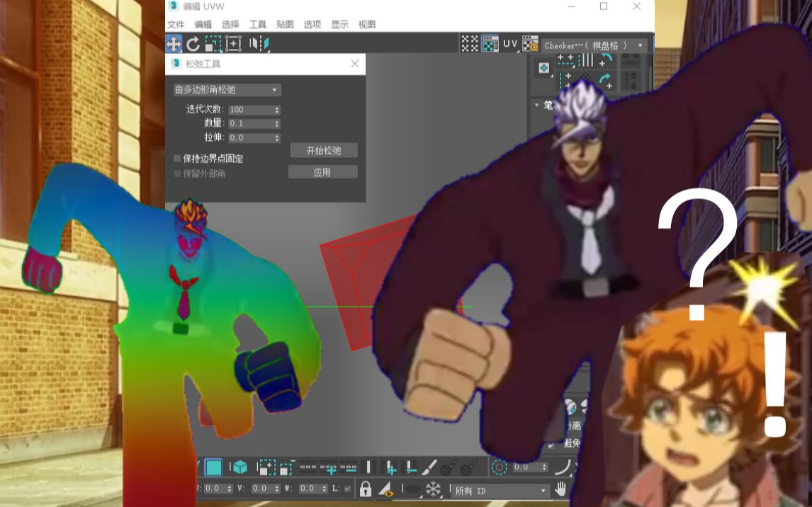Click the grow selection icon

pos(266,467)
